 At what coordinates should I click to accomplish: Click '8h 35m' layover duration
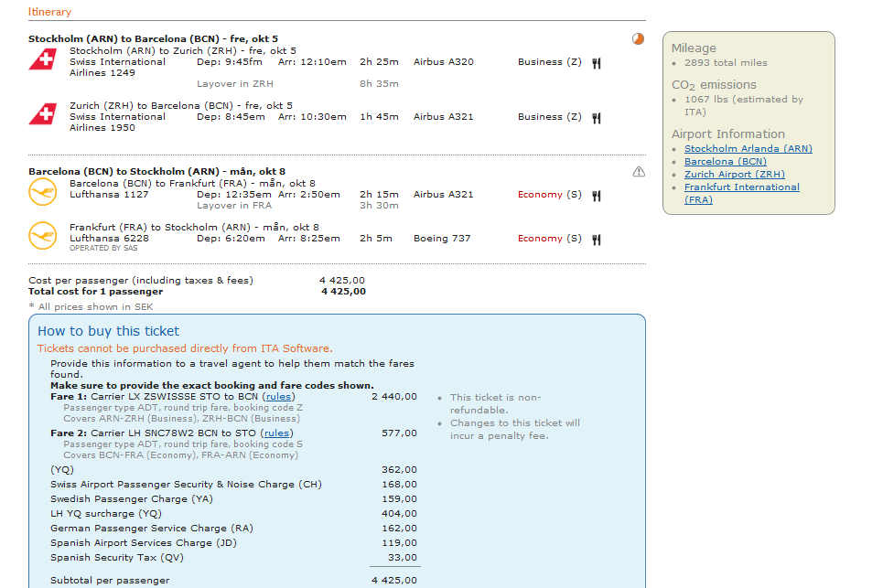(380, 84)
